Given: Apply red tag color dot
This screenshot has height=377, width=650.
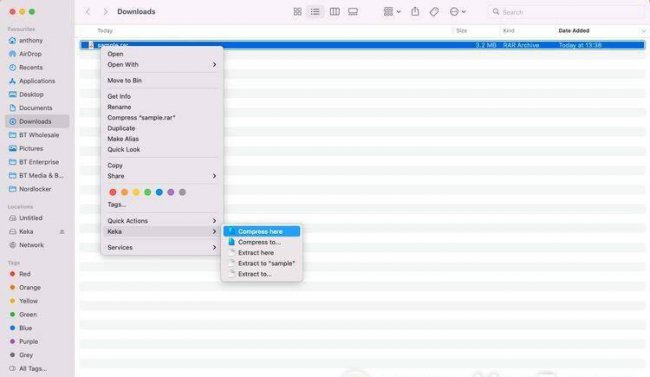Looking at the screenshot, I should coord(113,192).
